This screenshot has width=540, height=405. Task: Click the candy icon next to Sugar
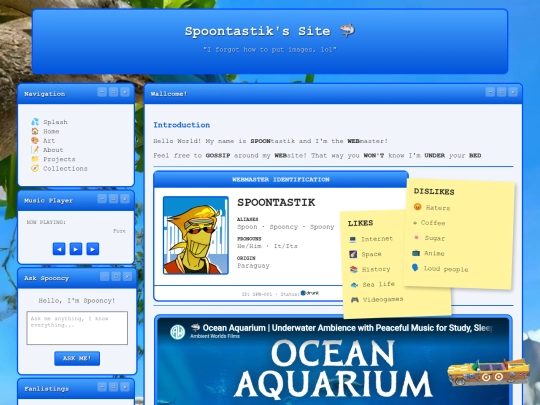416,238
